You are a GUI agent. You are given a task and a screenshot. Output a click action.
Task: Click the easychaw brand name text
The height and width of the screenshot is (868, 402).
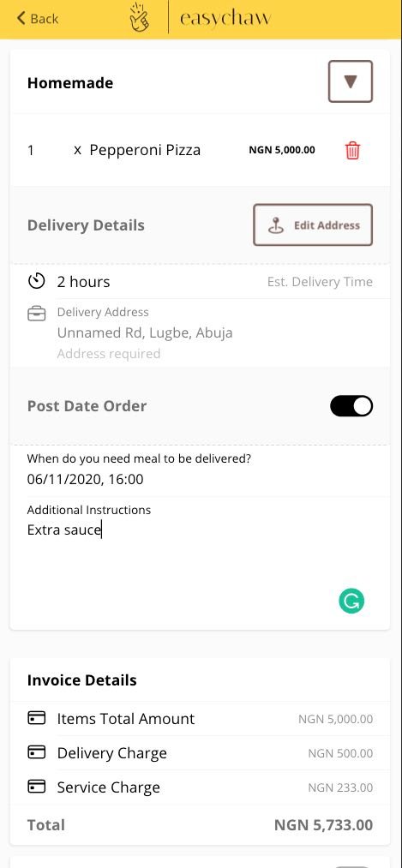225,18
